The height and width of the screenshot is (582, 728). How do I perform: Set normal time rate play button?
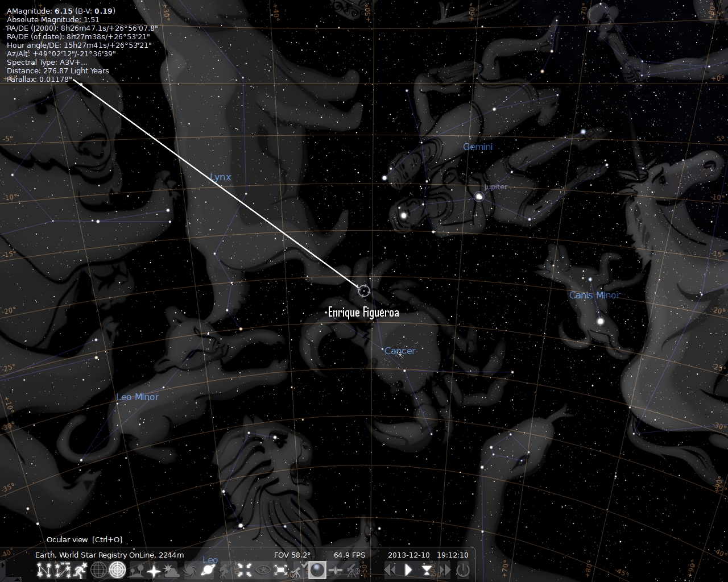point(408,569)
